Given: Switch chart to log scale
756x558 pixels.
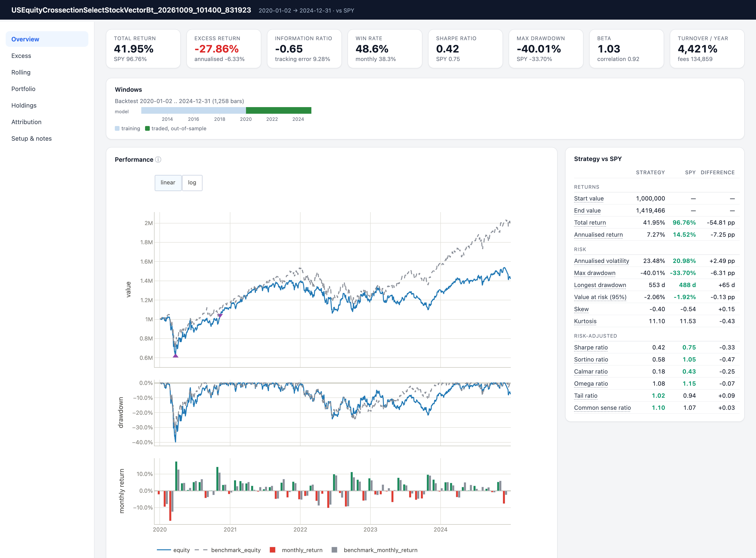Looking at the screenshot, I should coord(192,183).
